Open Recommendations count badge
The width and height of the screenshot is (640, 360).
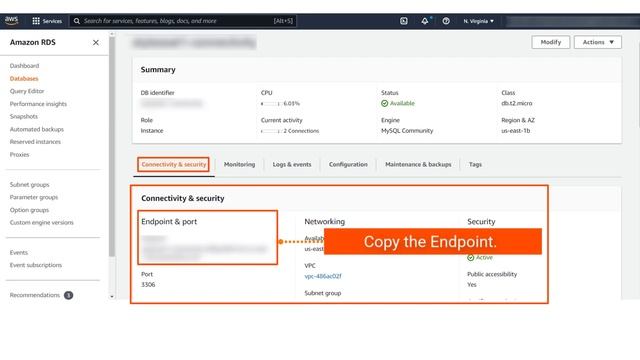point(69,295)
